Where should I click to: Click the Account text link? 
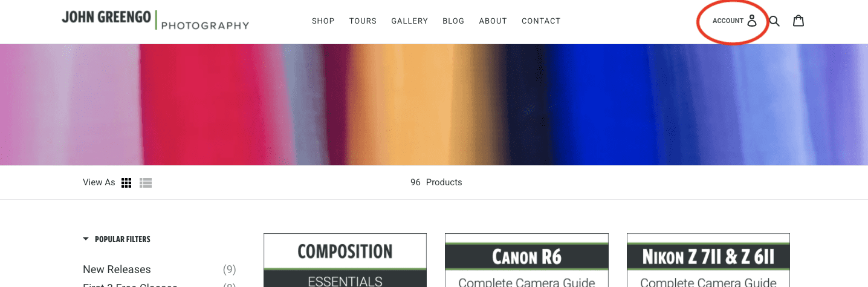click(x=728, y=21)
